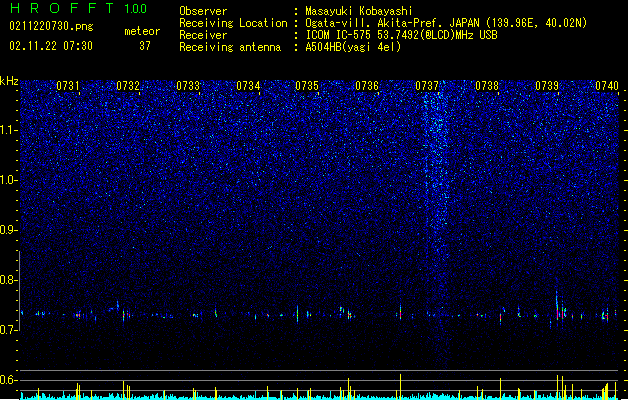Click the 1.0 kHz axis label
The height and width of the screenshot is (400, 629).
(x=9, y=180)
